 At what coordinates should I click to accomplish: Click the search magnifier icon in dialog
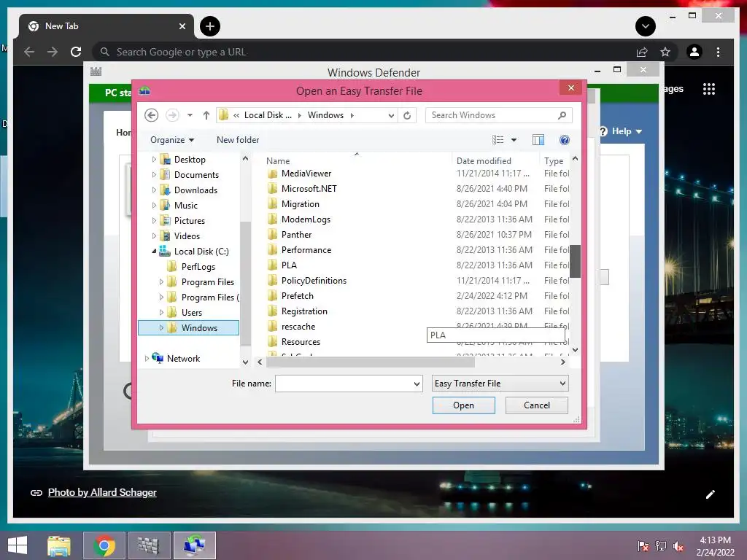pyautogui.click(x=562, y=115)
